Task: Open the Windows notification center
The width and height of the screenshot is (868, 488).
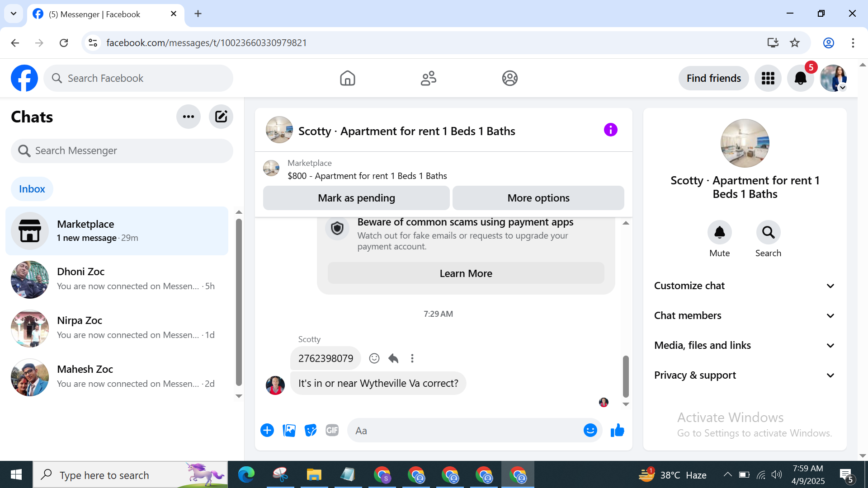Action: click(846, 475)
